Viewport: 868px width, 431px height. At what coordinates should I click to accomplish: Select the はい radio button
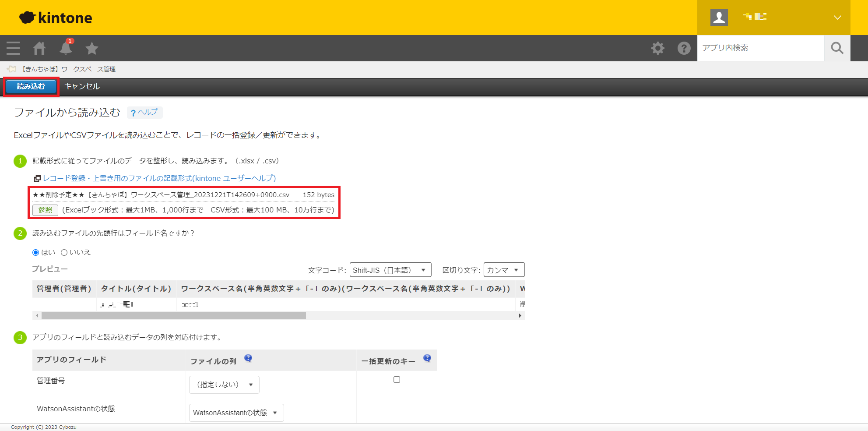coord(36,252)
